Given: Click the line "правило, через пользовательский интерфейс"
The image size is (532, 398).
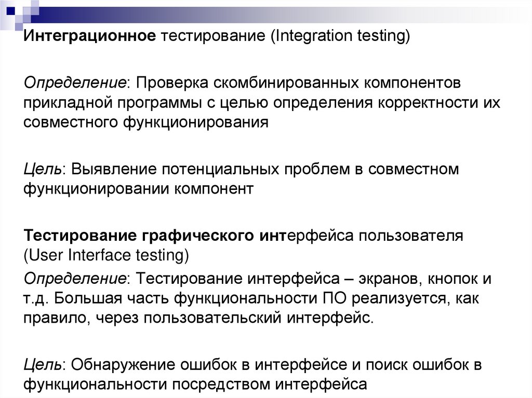Looking at the screenshot, I should 198,318.
